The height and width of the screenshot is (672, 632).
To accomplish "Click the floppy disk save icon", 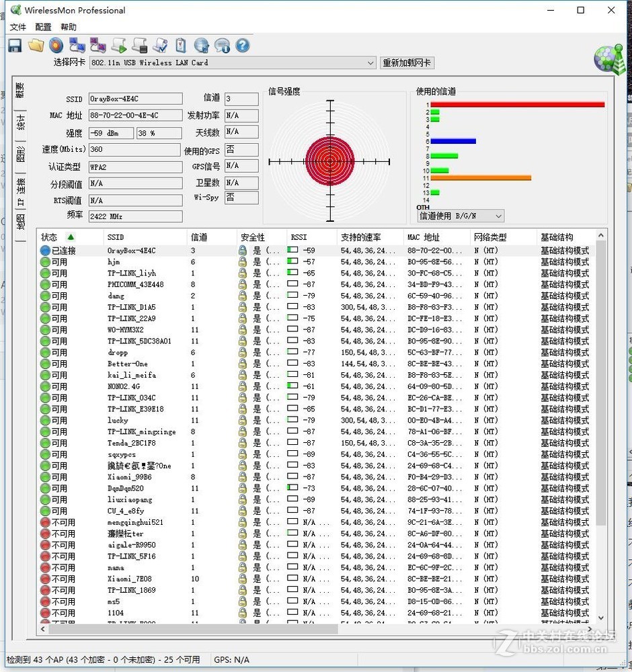I will pos(15,45).
